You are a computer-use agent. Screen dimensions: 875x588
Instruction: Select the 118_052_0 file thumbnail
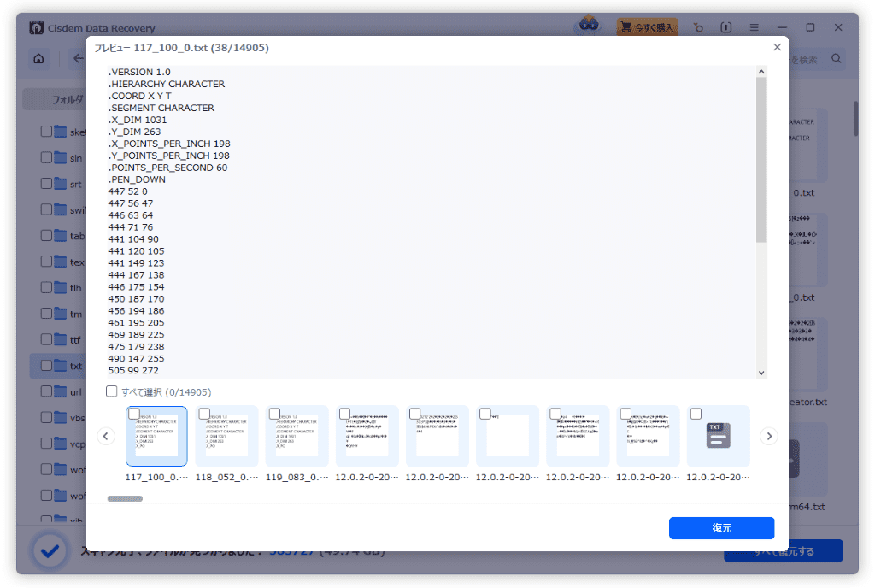point(226,436)
